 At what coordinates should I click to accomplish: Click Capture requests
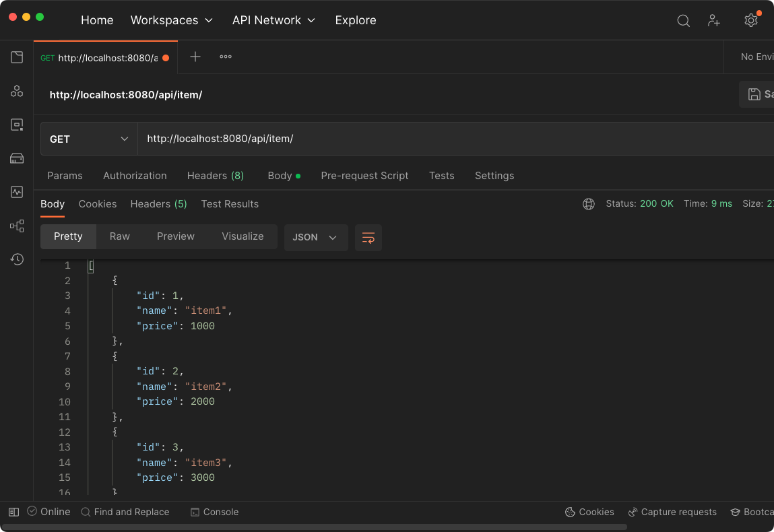coord(672,512)
